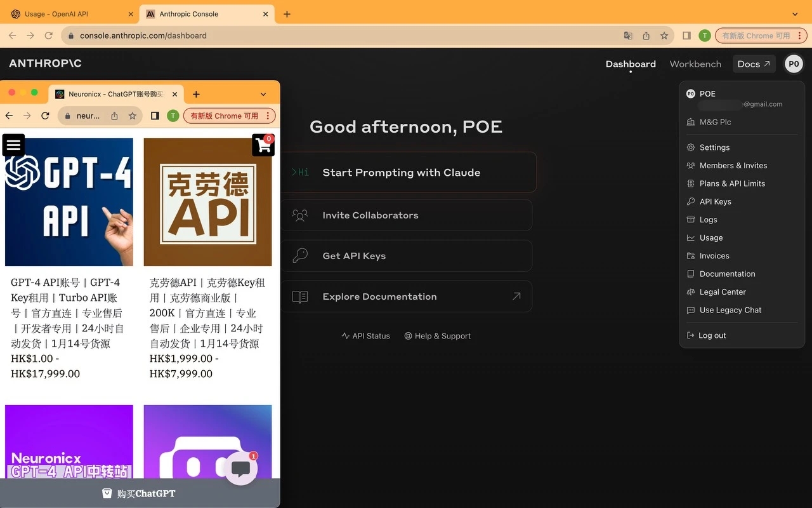Open the 克劳德API product title link

tap(207, 313)
